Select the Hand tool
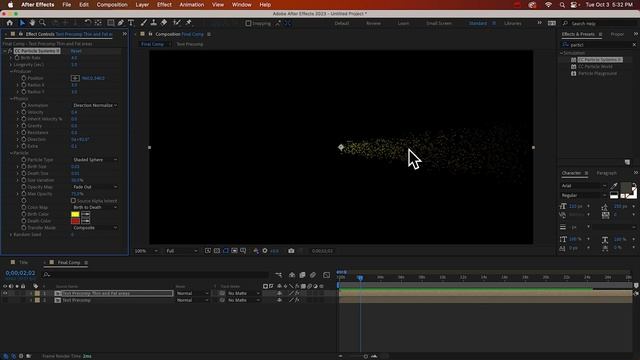 click(32, 23)
